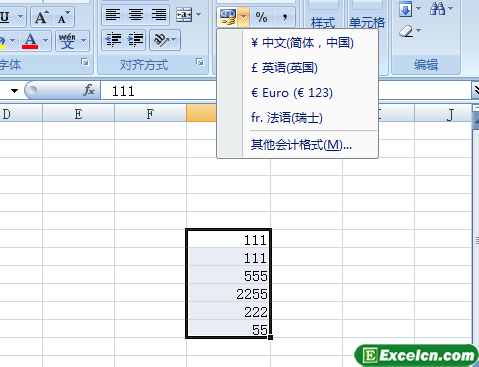Open Alignment dialog launcher

(x=200, y=62)
